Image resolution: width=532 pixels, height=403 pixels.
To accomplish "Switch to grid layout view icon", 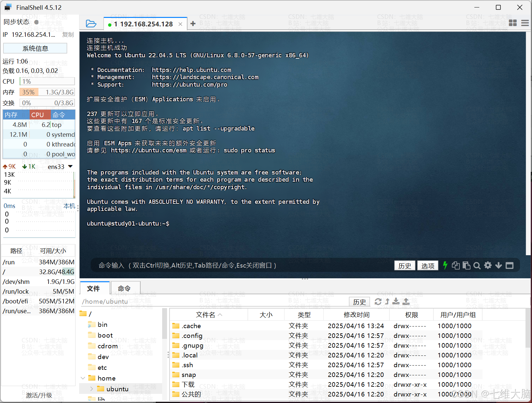I will pyautogui.click(x=513, y=23).
